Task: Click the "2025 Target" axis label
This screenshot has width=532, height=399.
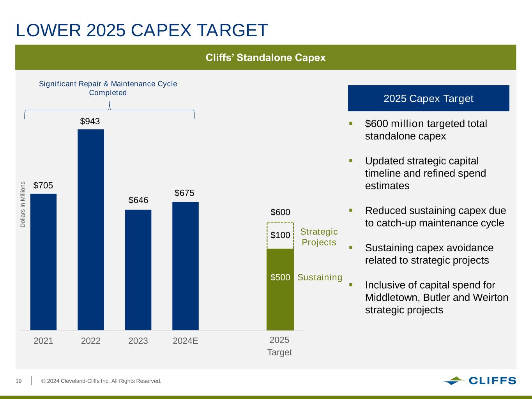Action: 279,346
